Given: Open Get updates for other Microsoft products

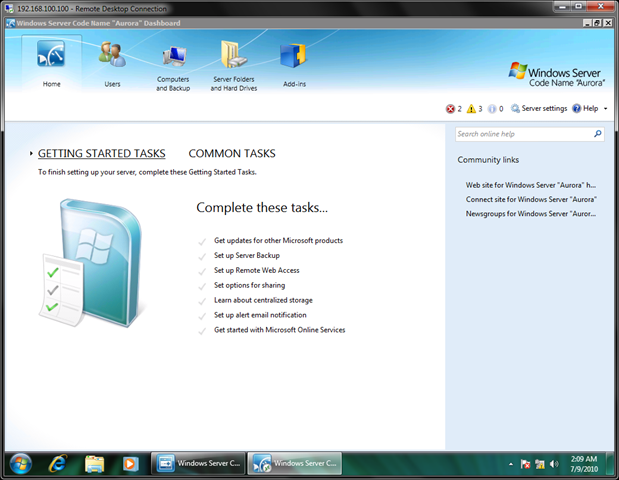Looking at the screenshot, I should (x=278, y=240).
